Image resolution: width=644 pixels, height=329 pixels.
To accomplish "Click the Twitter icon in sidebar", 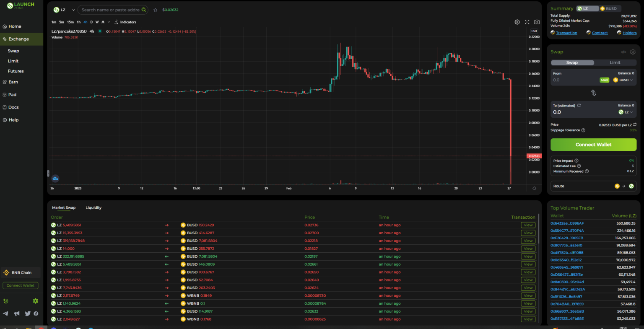I will tap(28, 313).
